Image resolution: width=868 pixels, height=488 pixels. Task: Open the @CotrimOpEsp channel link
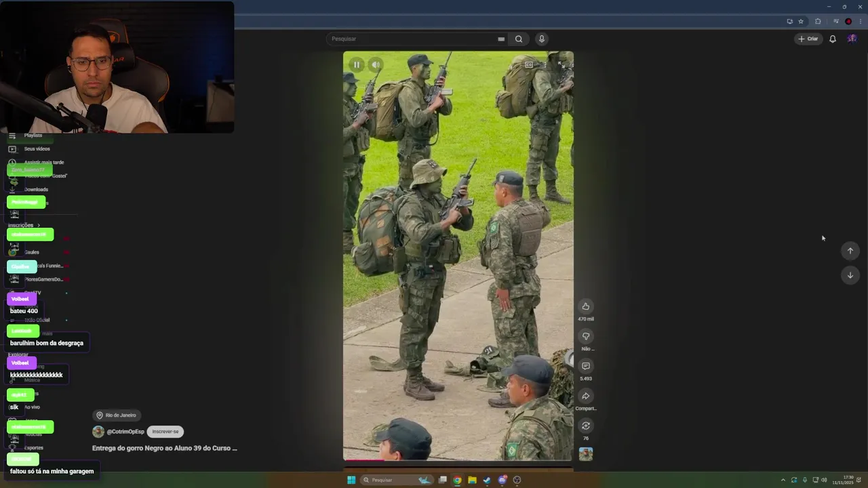[x=125, y=432]
